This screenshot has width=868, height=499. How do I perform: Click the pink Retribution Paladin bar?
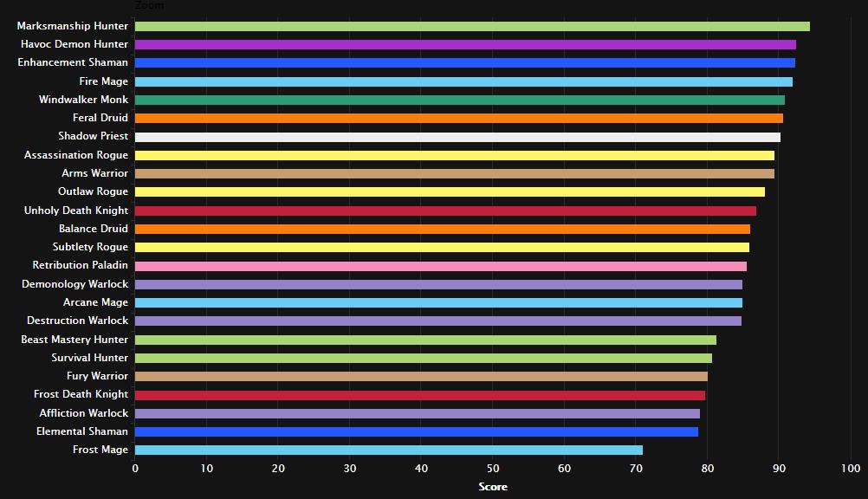[441, 266]
